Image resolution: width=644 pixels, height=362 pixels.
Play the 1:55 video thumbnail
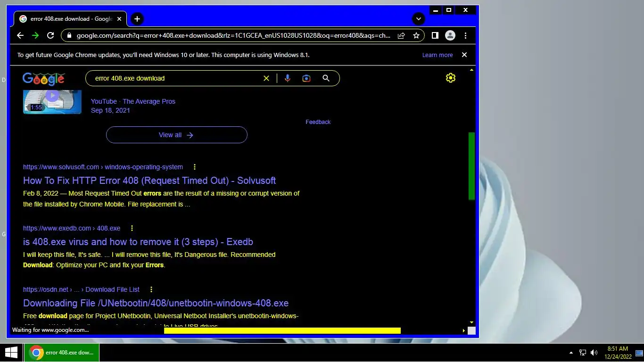(52, 101)
